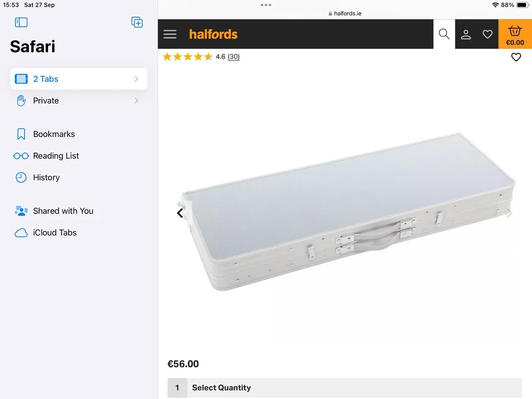The width and height of the screenshot is (532, 399).
Task: Open Reading List in sidebar
Action: 56,156
